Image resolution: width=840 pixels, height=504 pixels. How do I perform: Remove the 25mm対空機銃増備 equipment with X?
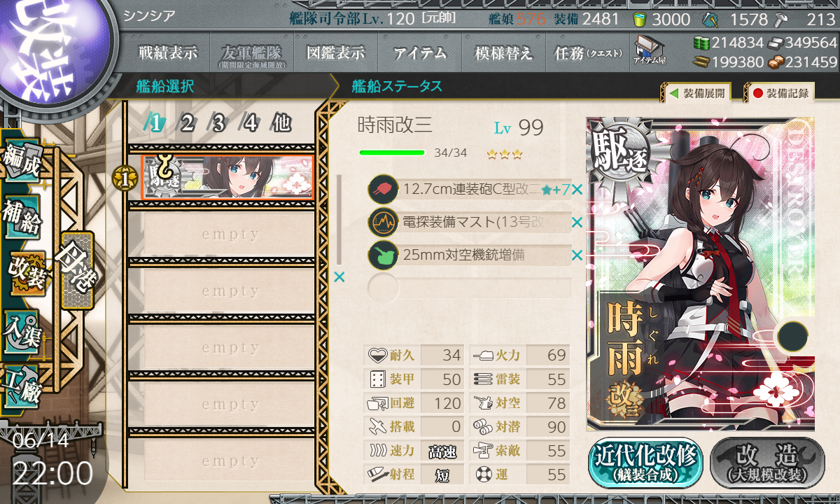(577, 255)
